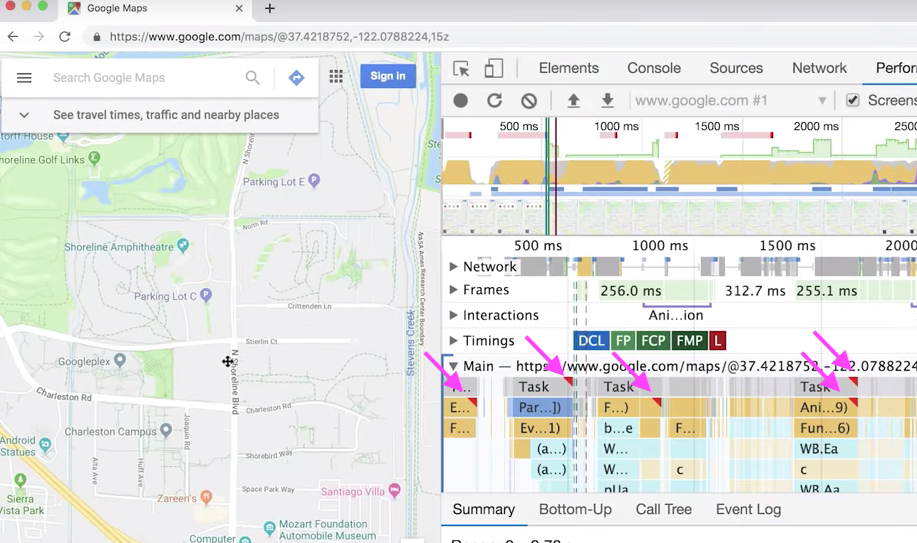Viewport: 917px width, 543px height.
Task: Start recording with the record button
Action: click(x=461, y=101)
